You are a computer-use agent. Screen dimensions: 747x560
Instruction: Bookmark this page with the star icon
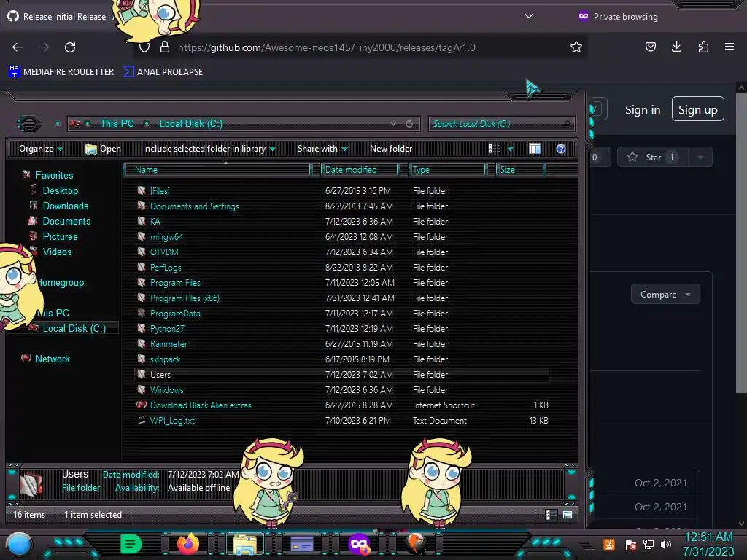click(x=576, y=47)
